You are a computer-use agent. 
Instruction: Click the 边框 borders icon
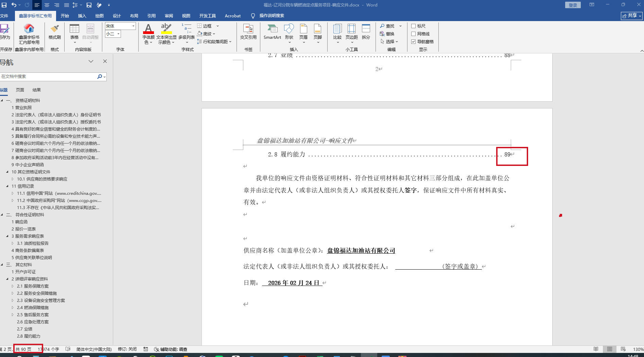(199, 26)
